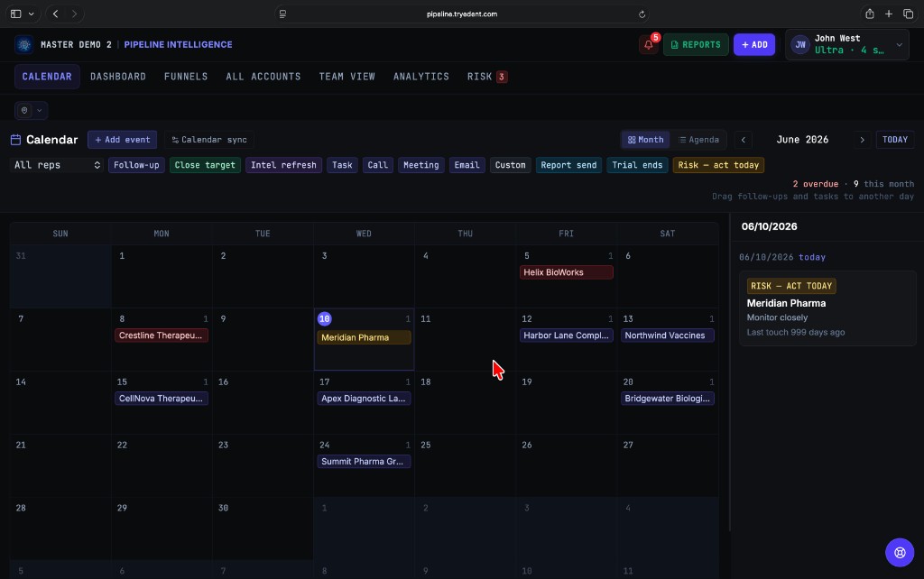924x579 pixels.
Task: Switch to Agenda view
Action: pos(699,140)
